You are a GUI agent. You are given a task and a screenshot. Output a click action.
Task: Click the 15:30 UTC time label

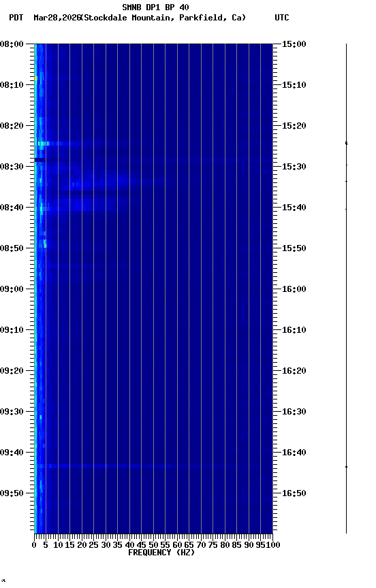pos(294,167)
